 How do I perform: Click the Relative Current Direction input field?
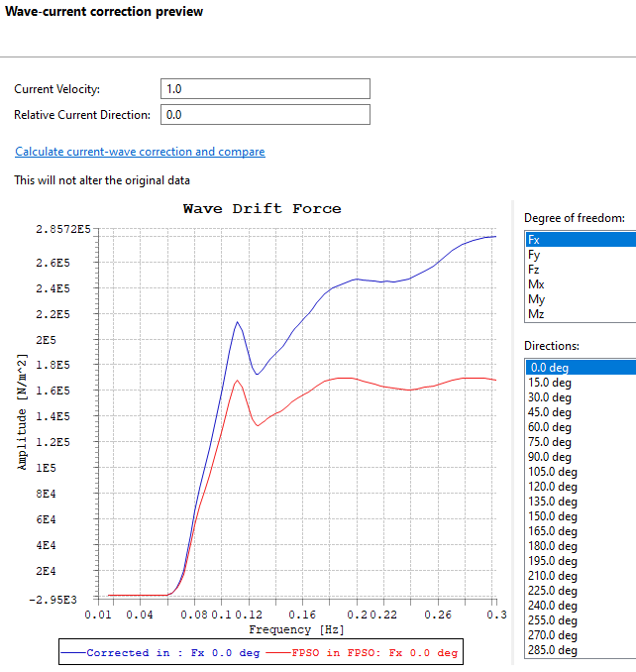pyautogui.click(x=265, y=115)
